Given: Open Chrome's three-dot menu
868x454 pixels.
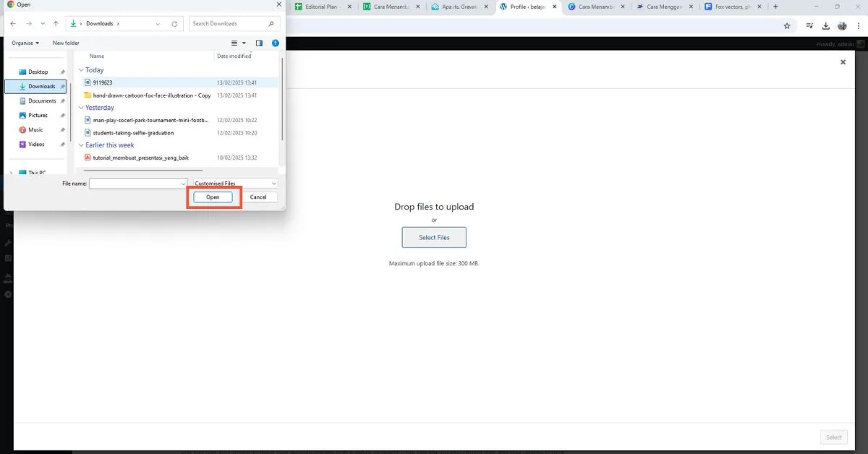Looking at the screenshot, I should pos(859,25).
